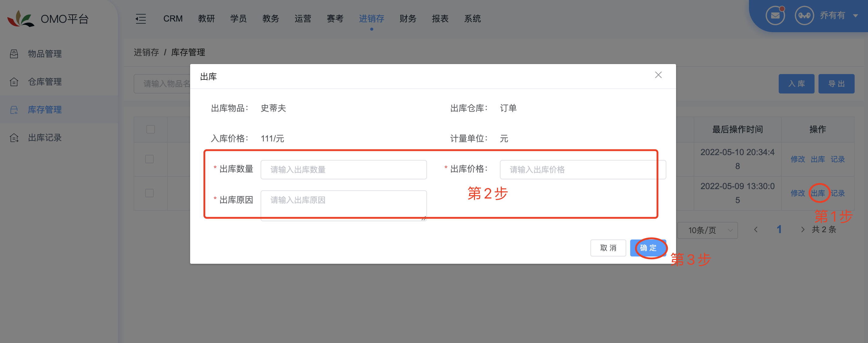
Task: Open 出库记录 via its sidebar icon
Action: point(14,138)
